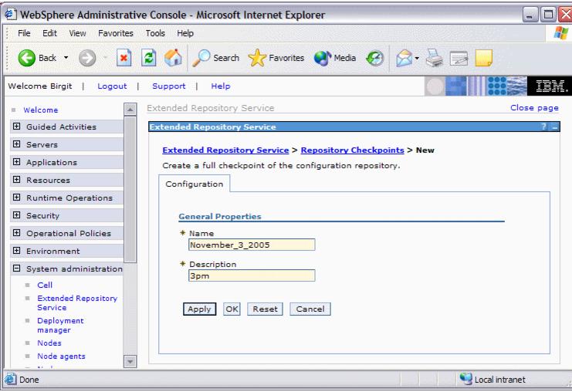Click navigation scrollbar up arrow
Viewport: 572px width, 392px height.
pos(130,109)
